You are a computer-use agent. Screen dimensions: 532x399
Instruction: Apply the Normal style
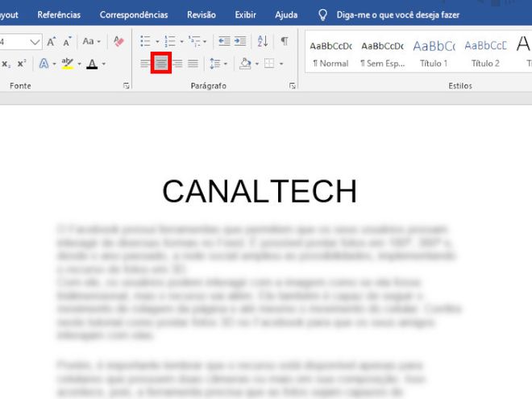[x=330, y=52]
